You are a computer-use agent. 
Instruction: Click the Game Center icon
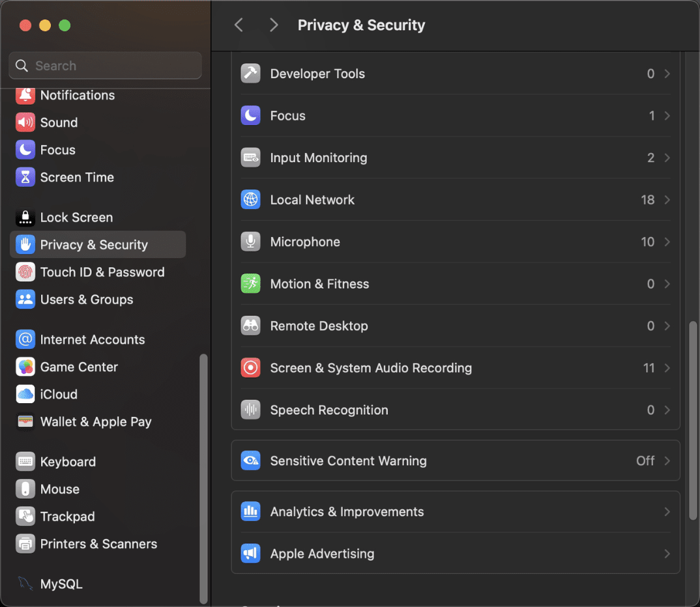(x=25, y=367)
